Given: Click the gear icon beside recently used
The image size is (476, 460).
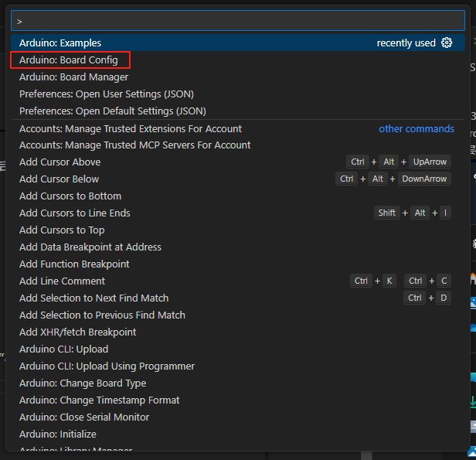Looking at the screenshot, I should 447,43.
